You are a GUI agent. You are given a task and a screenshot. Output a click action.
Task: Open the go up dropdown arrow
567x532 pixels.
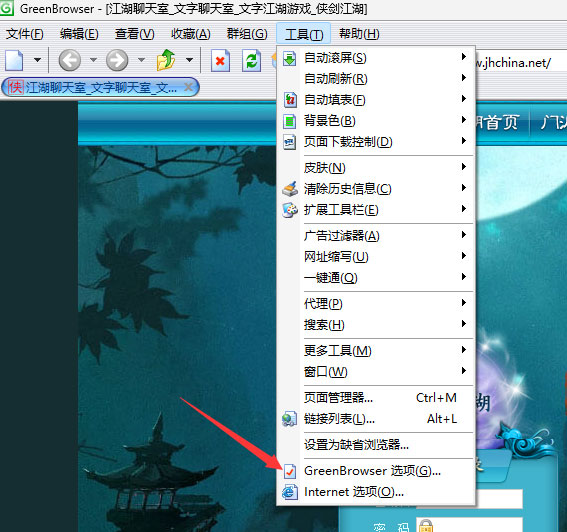(x=189, y=60)
